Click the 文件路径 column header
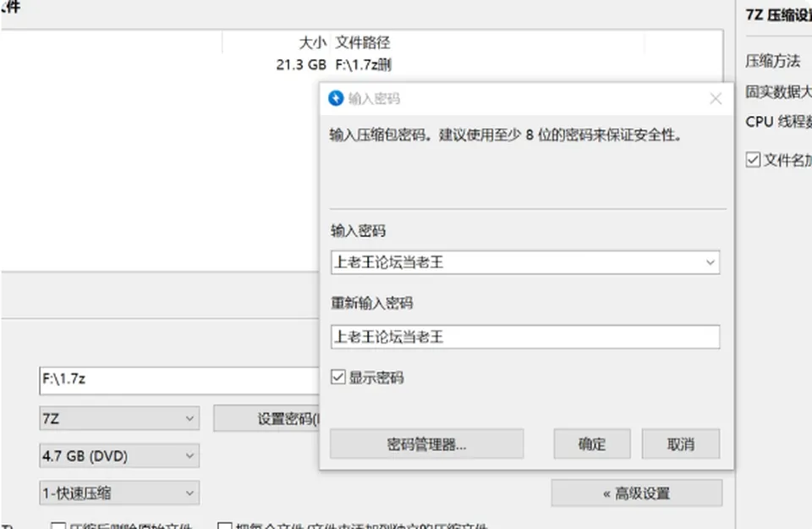812x529 pixels. 363,42
